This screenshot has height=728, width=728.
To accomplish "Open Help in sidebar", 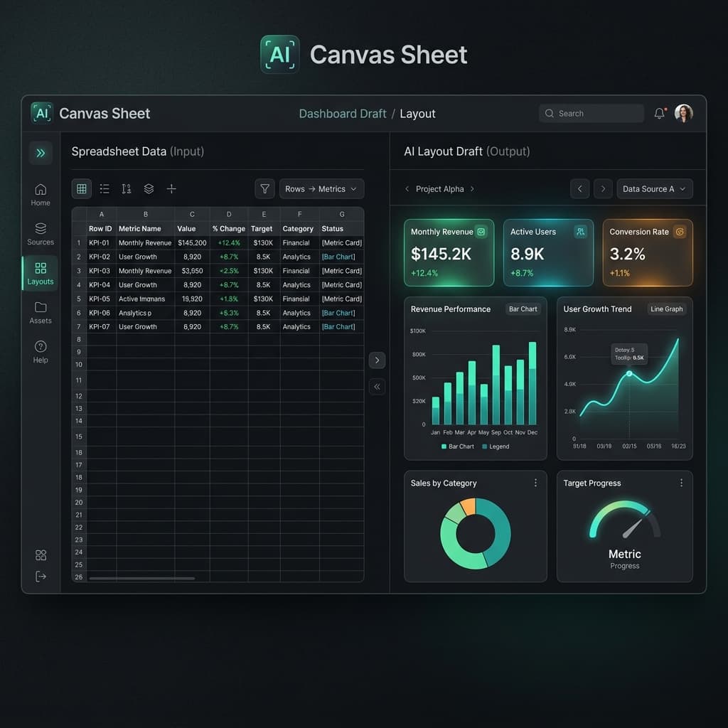I will pyautogui.click(x=41, y=351).
